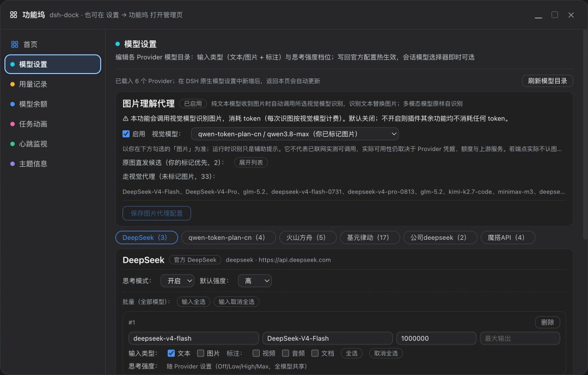
Task: Click 刷新模型目录 button
Action: 548,81
